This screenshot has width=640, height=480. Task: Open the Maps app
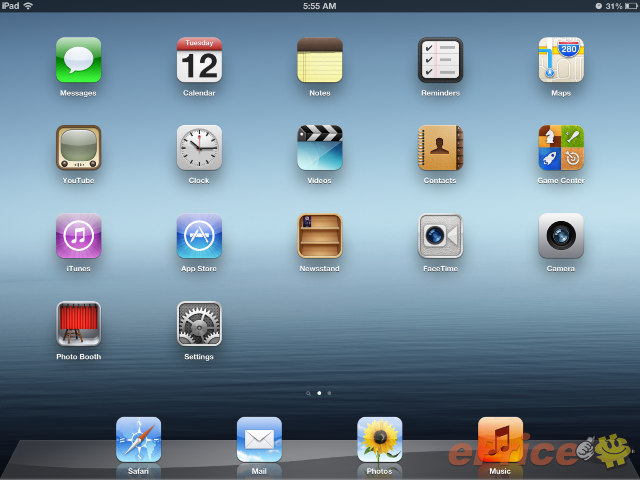[561, 60]
